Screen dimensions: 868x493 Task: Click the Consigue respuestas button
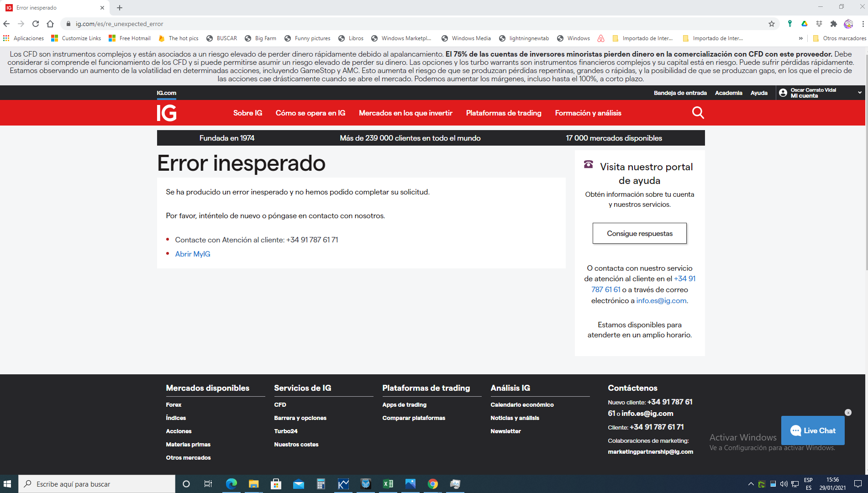(640, 233)
